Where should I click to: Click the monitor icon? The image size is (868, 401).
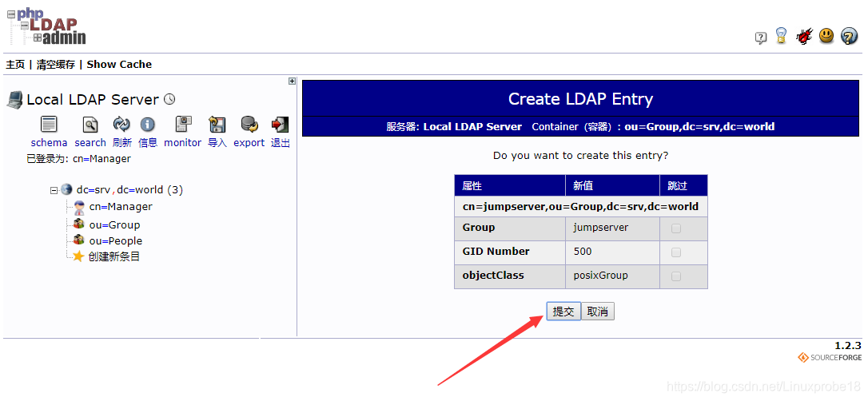pos(183,124)
